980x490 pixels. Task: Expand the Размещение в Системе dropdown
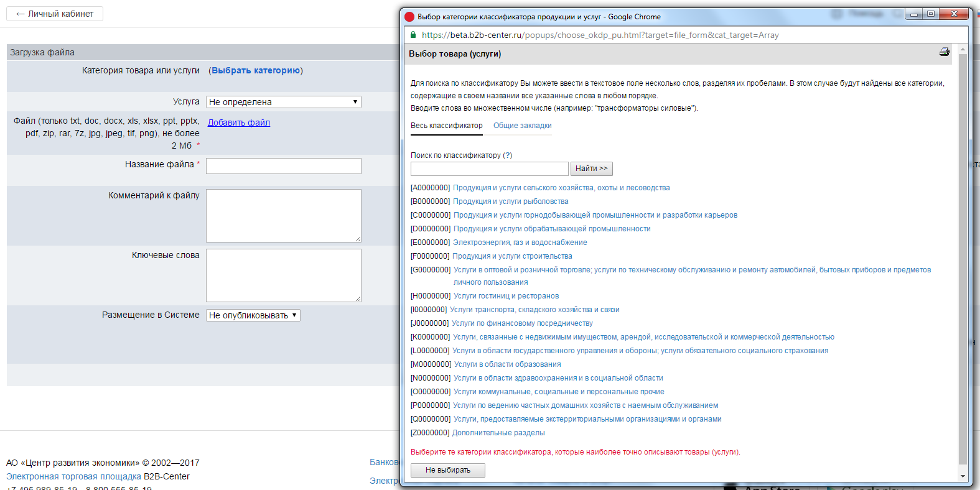253,315
